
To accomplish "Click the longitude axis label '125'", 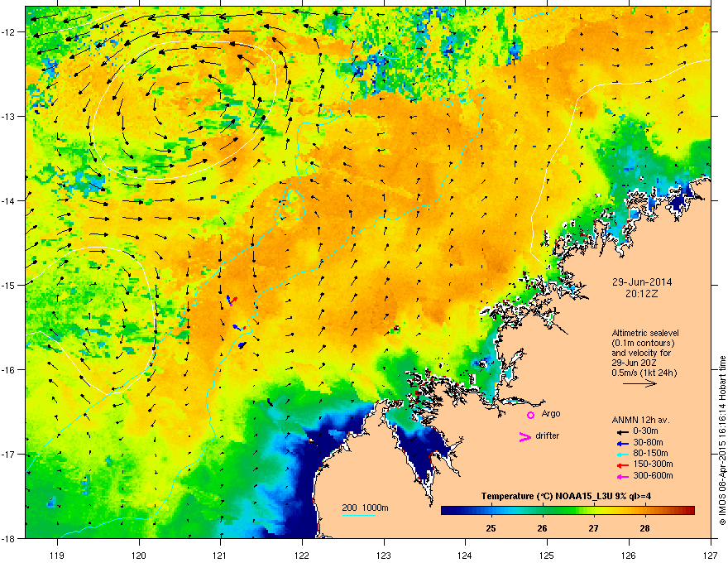I will (x=548, y=555).
